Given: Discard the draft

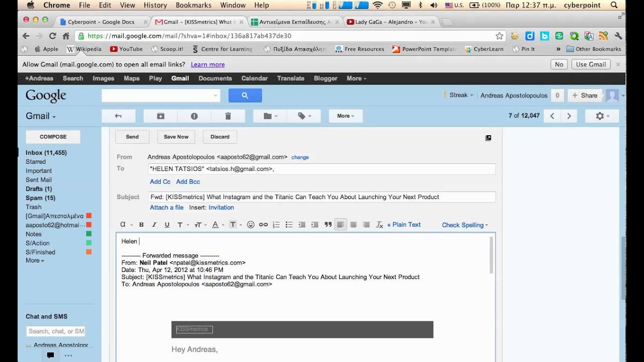Looking at the screenshot, I should (x=220, y=137).
